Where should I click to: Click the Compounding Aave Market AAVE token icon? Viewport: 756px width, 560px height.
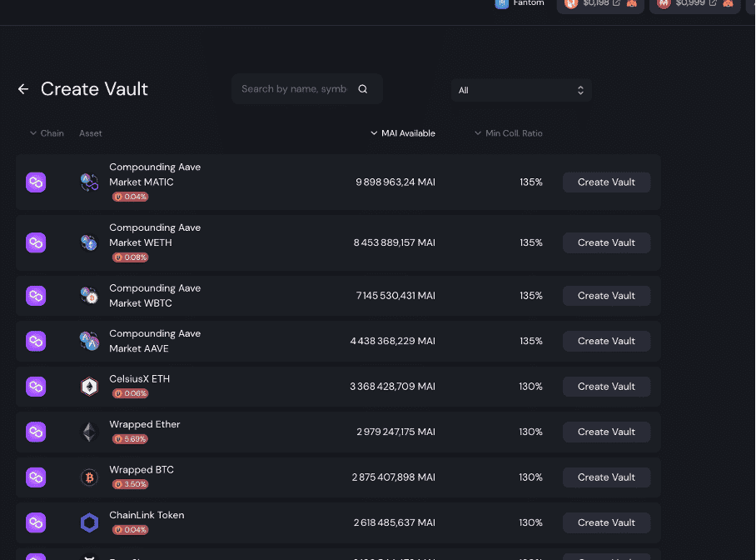click(x=89, y=342)
